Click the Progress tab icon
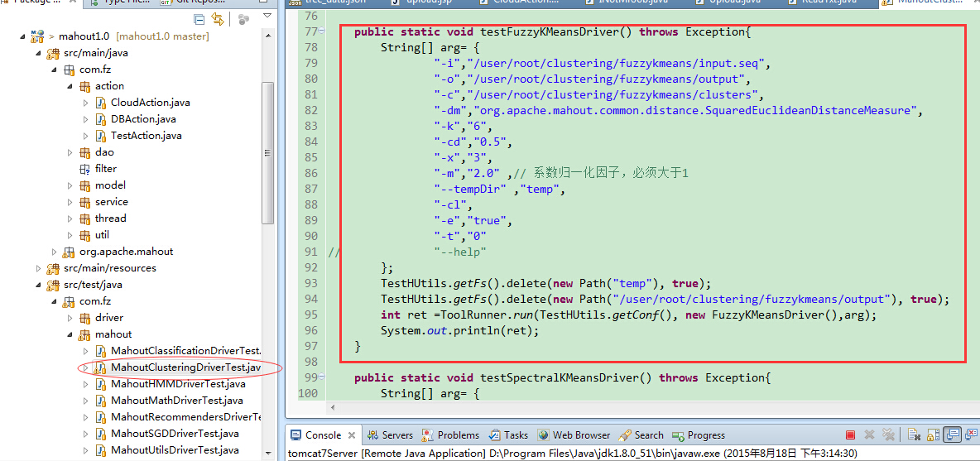This screenshot has width=980, height=461. click(x=678, y=435)
